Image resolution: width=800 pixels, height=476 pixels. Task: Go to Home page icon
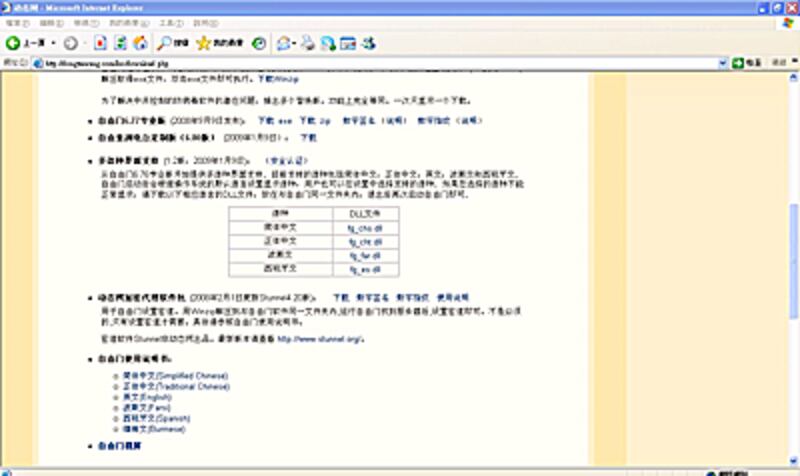click(140, 43)
